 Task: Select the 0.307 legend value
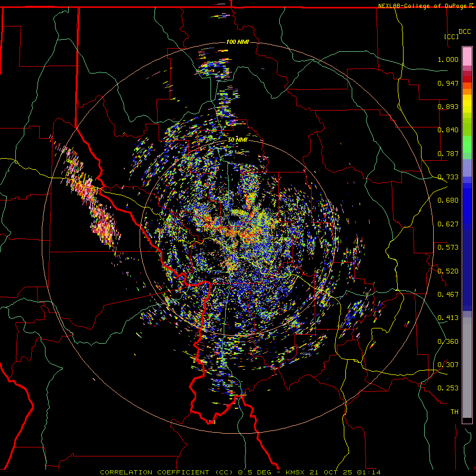(448, 365)
